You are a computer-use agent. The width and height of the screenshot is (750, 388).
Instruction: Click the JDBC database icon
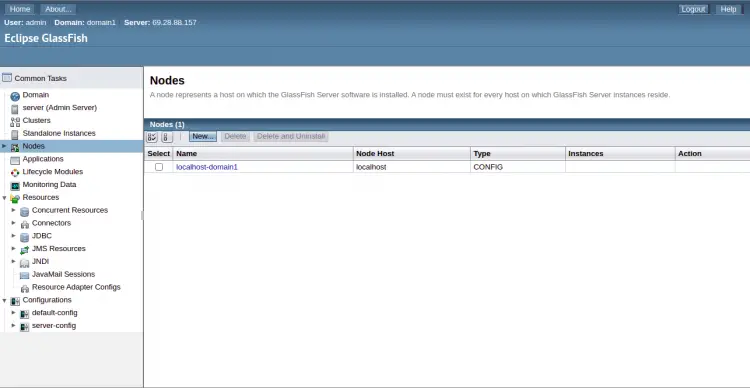(x=24, y=237)
